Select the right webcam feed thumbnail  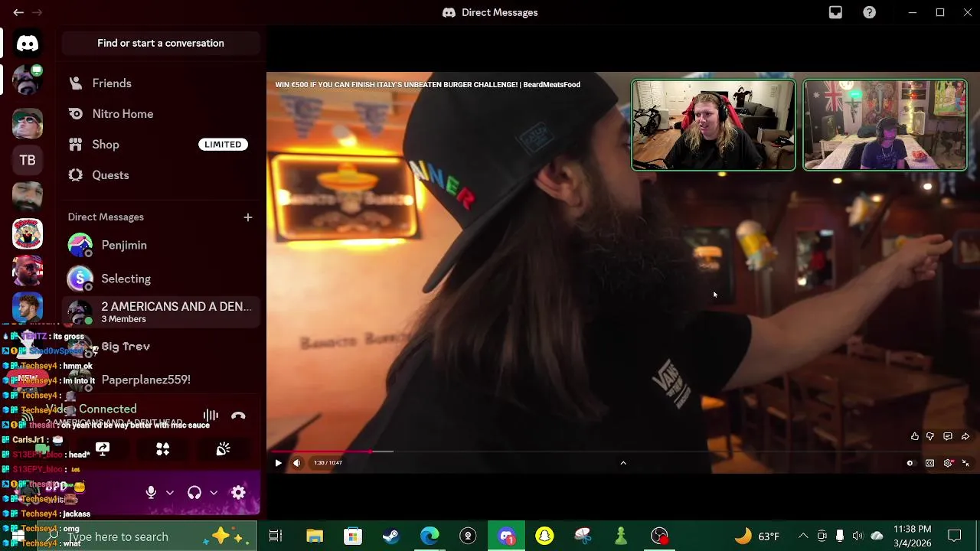click(885, 125)
